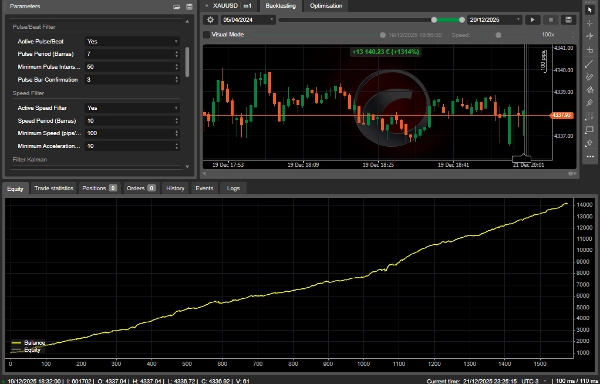Open the Equity tab

coord(15,189)
